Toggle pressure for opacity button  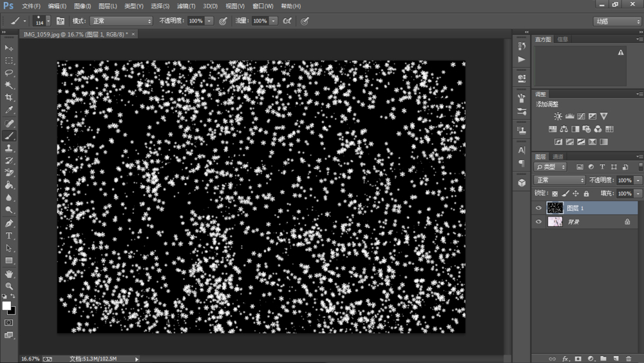pyautogui.click(x=223, y=21)
